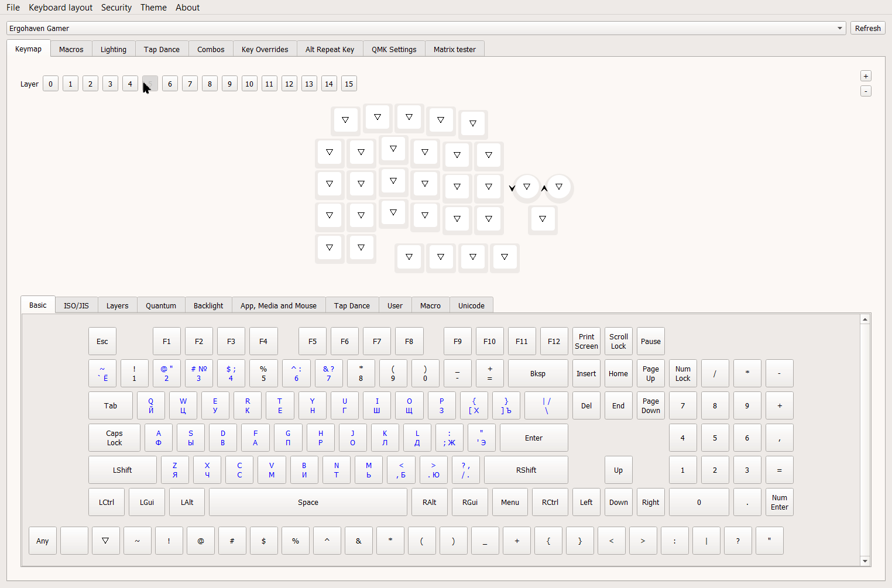This screenshot has height=588, width=892.
Task: Open the Theme menu
Action: pyautogui.click(x=153, y=8)
